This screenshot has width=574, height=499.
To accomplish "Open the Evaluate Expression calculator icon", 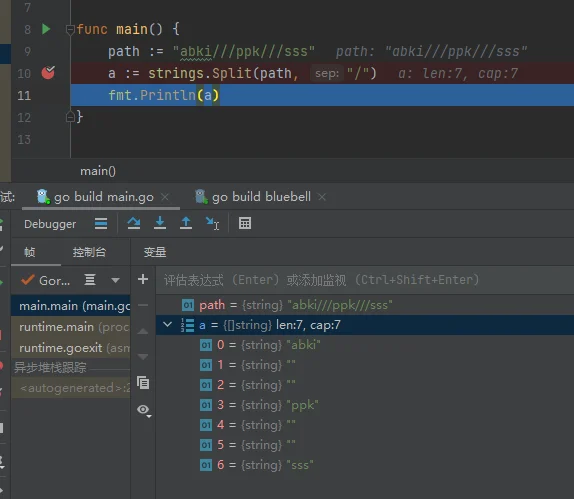I will 245,223.
